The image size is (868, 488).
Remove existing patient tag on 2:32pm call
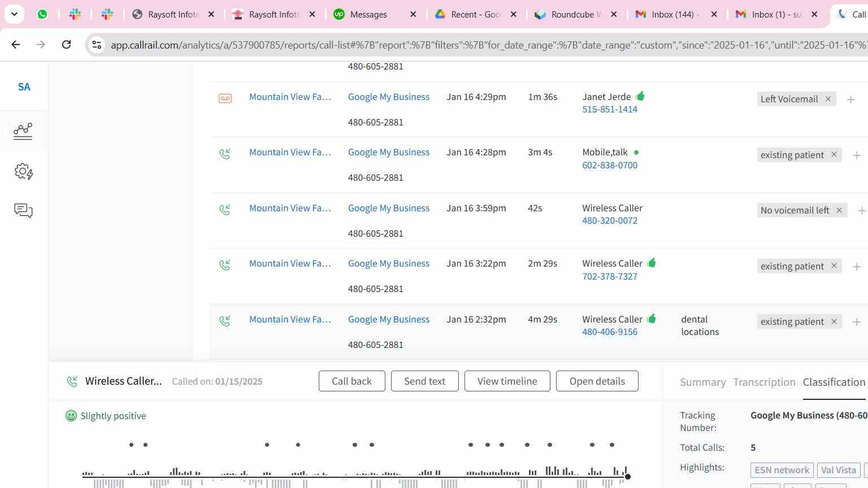click(834, 321)
